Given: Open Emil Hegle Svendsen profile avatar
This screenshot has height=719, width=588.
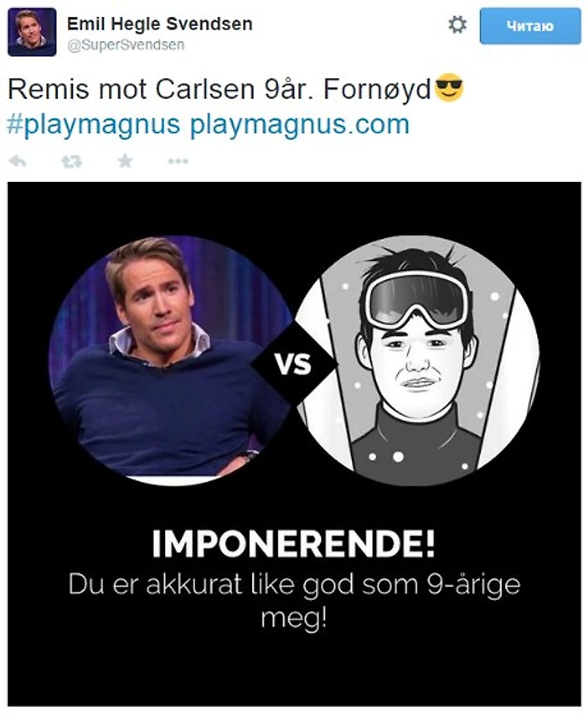Looking at the screenshot, I should click(x=32, y=32).
